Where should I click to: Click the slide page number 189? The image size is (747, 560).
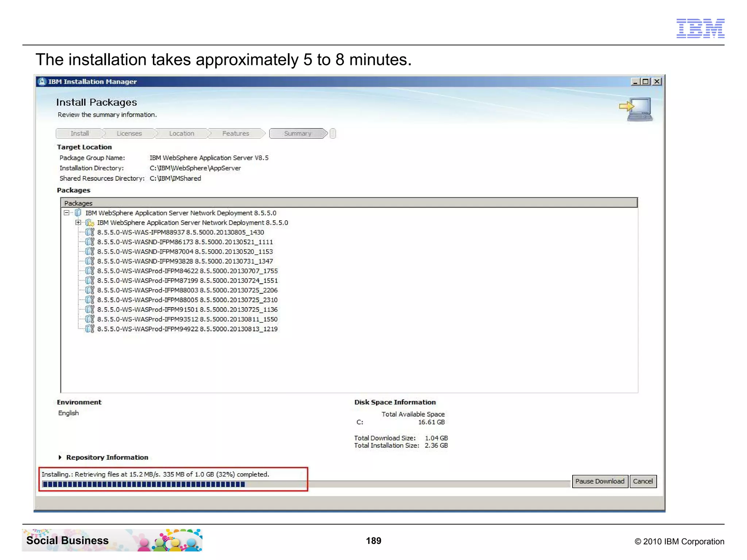point(373,541)
